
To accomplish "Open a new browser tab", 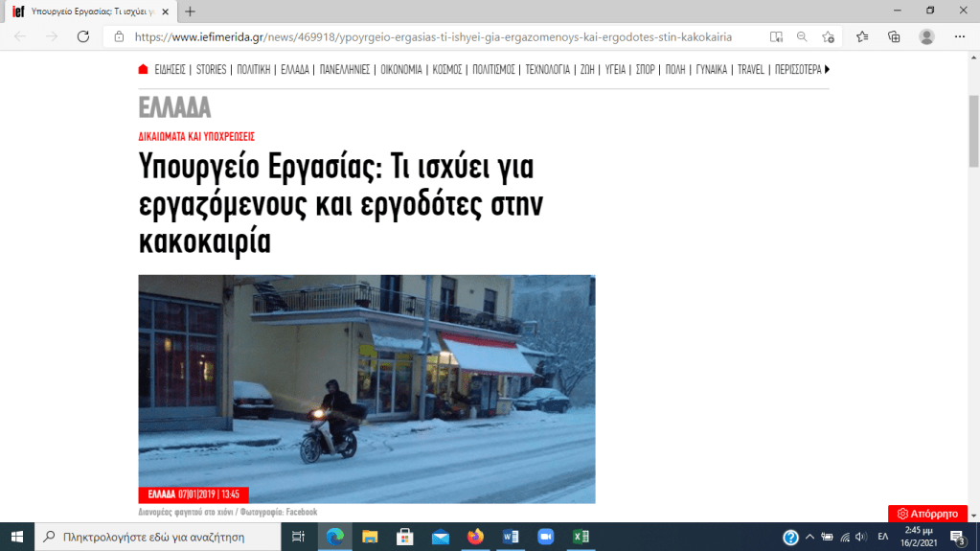I will (190, 11).
